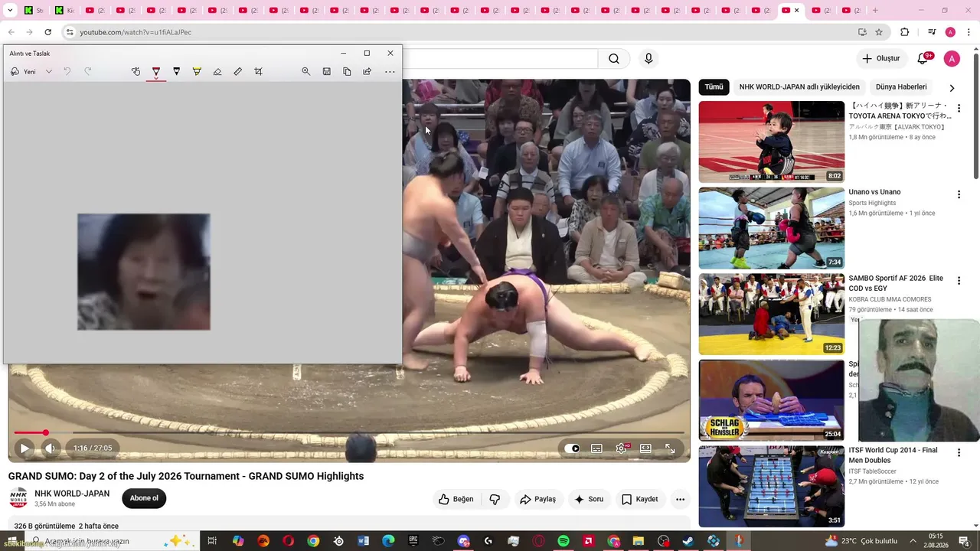Select NHK WORLD-JAPAN adlı yükleyiciden chip
The width and height of the screenshot is (980, 551).
pyautogui.click(x=799, y=87)
